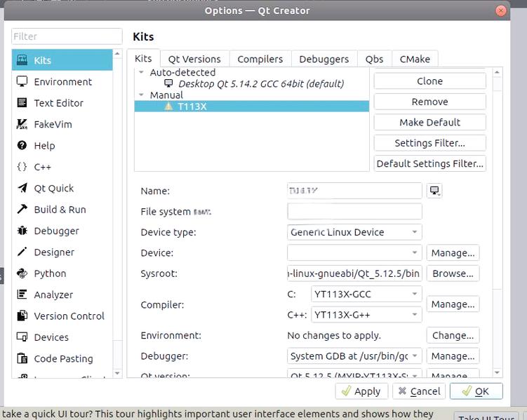Open Designer pencil icon in sidebar
Screen dimensions: 527x420
pyautogui.click(x=22, y=252)
